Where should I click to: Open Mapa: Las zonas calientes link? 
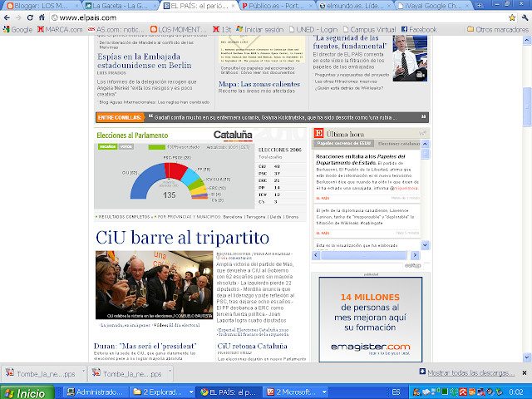259,84
